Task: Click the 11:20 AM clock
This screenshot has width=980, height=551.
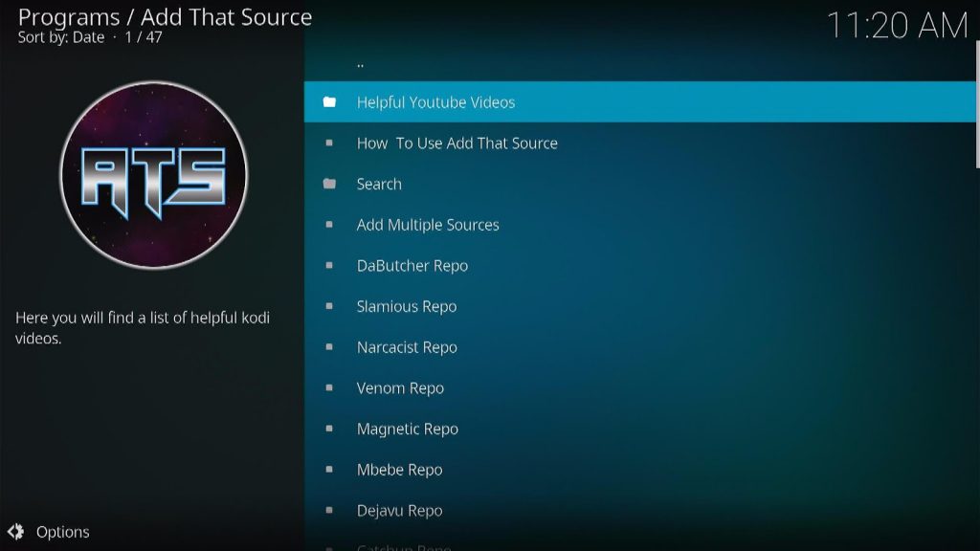Action: 898,26
